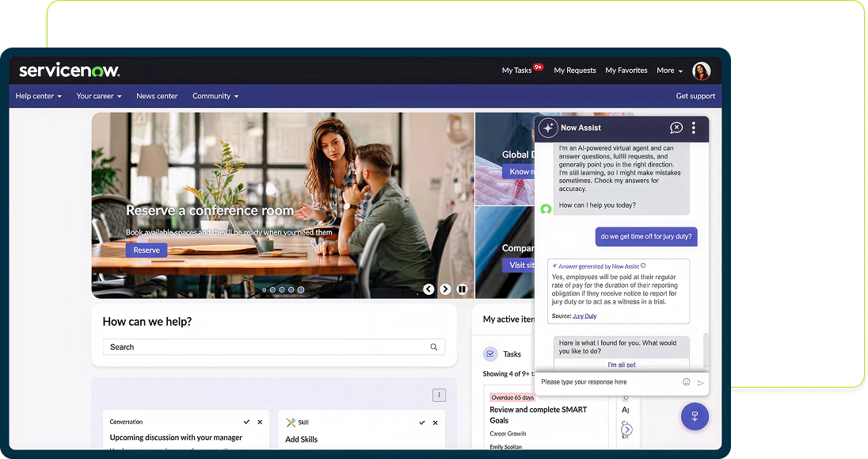Image resolution: width=868 pixels, height=459 pixels.
Task: Mark Conversation card as done with checkmark
Action: click(x=247, y=423)
